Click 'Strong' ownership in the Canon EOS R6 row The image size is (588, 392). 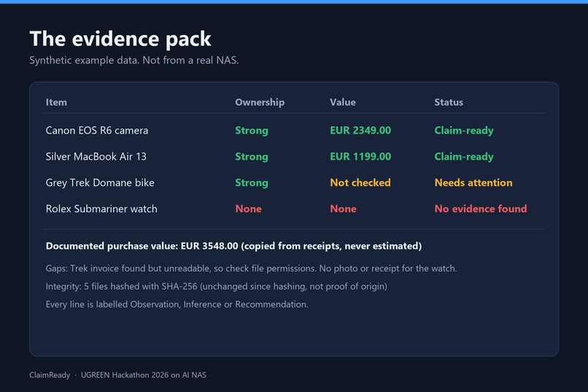[x=252, y=131]
